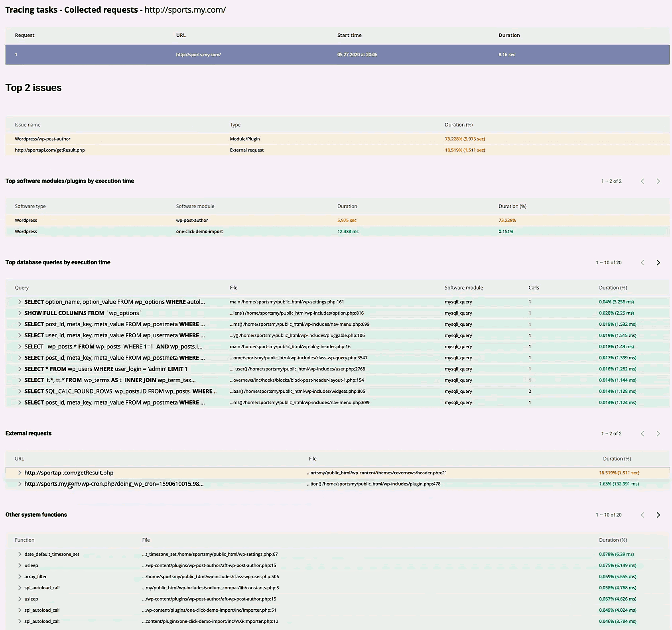Go to next page of database queries

pos(658,262)
